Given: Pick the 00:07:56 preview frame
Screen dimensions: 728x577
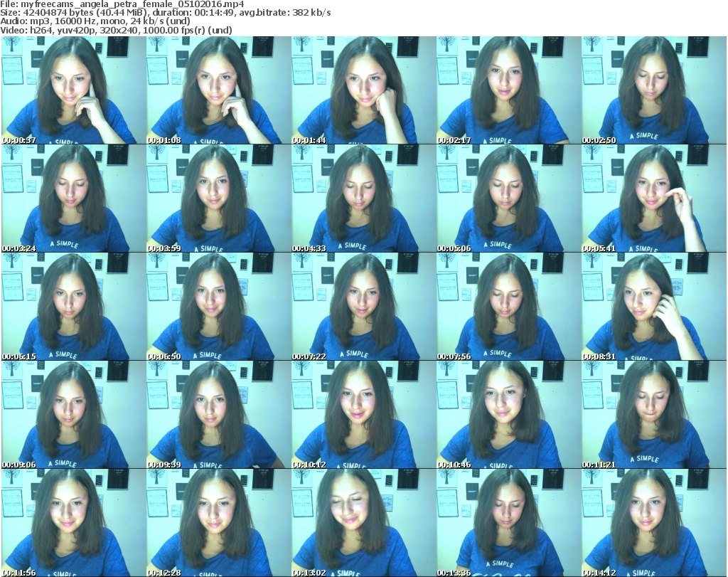Looking at the screenshot, I should (508, 306).
